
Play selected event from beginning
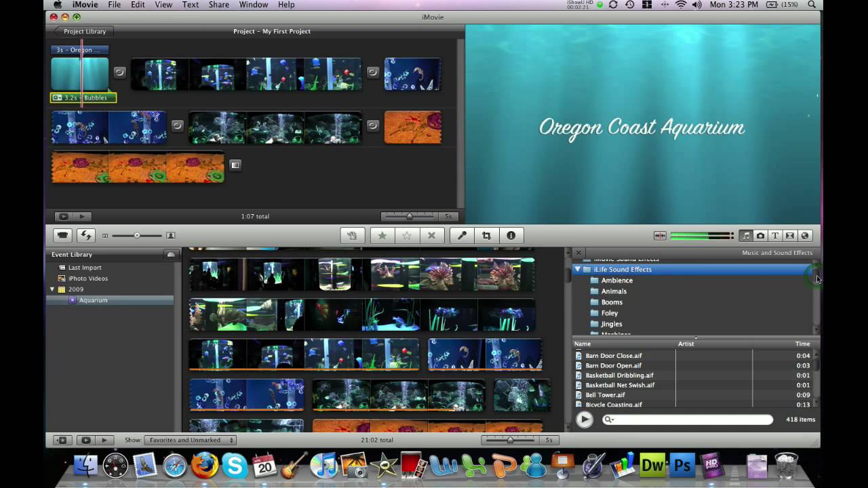coord(104,440)
